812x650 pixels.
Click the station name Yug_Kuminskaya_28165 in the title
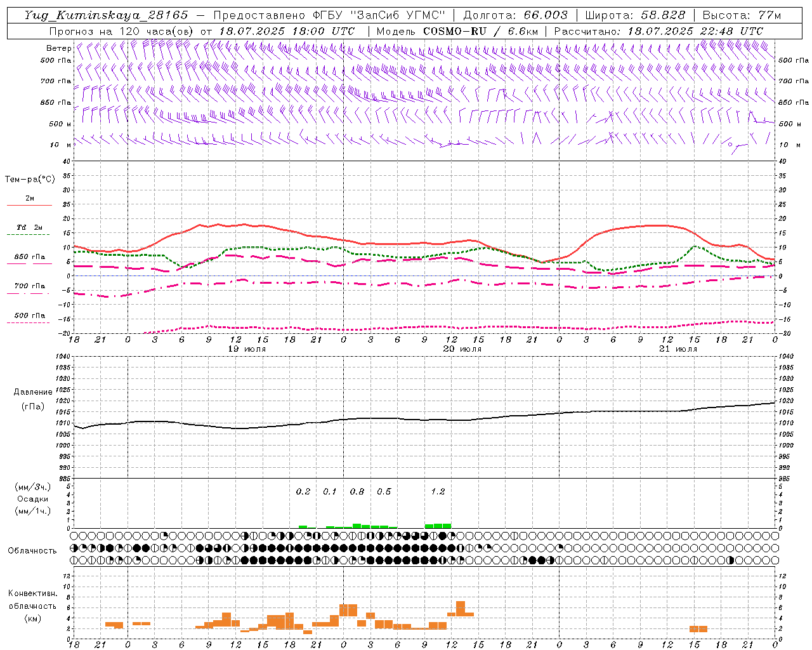point(107,15)
